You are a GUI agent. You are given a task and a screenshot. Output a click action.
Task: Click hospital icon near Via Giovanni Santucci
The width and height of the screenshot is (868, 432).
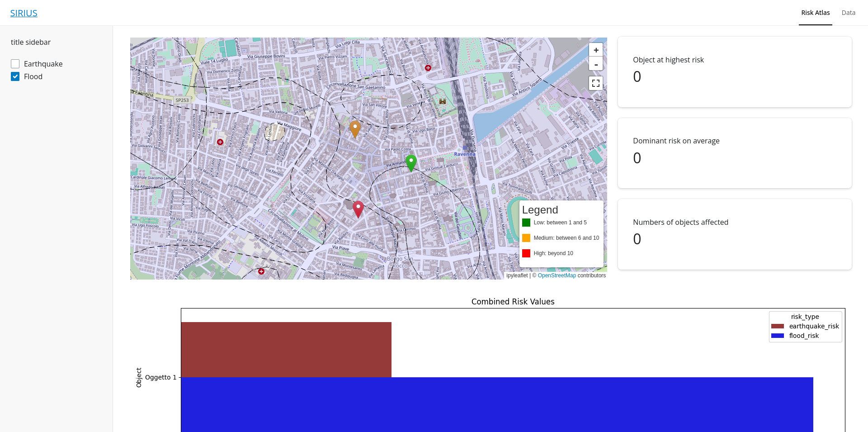point(220,142)
